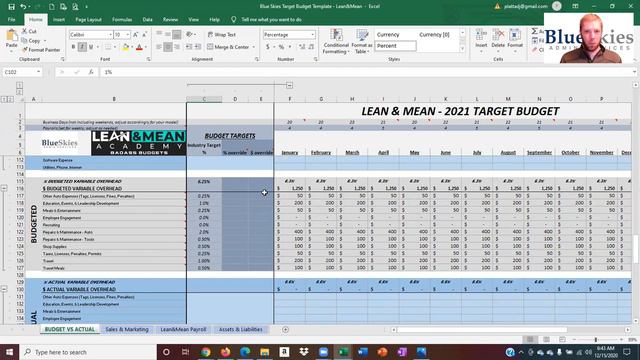This screenshot has width=640, height=360.
Task: Collapse the column outline group above column F
Action: tap(289, 85)
